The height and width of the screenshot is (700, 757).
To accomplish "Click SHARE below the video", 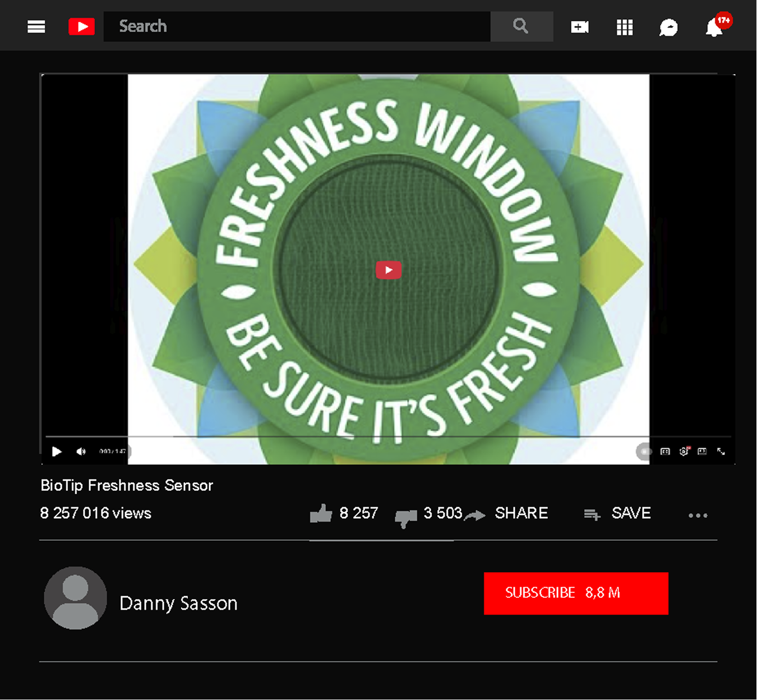I will click(x=521, y=513).
